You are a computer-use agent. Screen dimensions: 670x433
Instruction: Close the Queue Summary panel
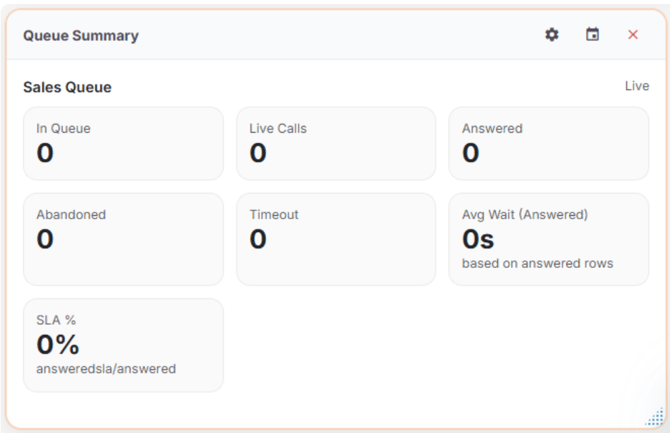[x=633, y=35]
